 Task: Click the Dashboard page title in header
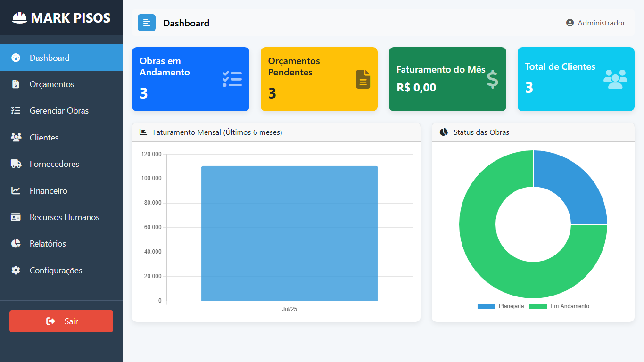[x=186, y=23]
